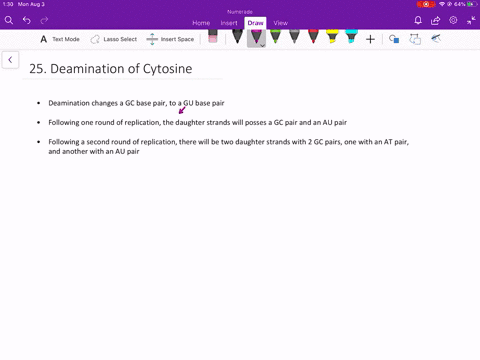Select the yellow highlighter
This screenshot has width=480, height=360.
click(332, 36)
